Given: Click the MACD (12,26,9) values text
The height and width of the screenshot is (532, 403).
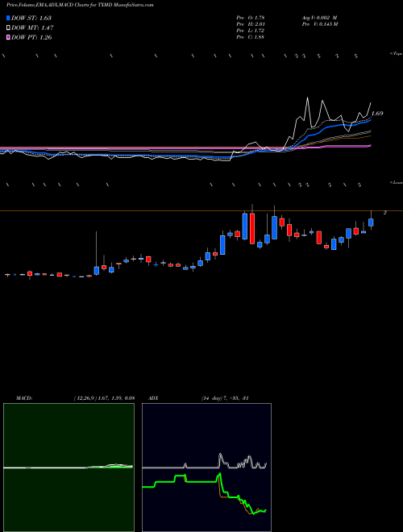Looking at the screenshot, I should click(x=104, y=398).
